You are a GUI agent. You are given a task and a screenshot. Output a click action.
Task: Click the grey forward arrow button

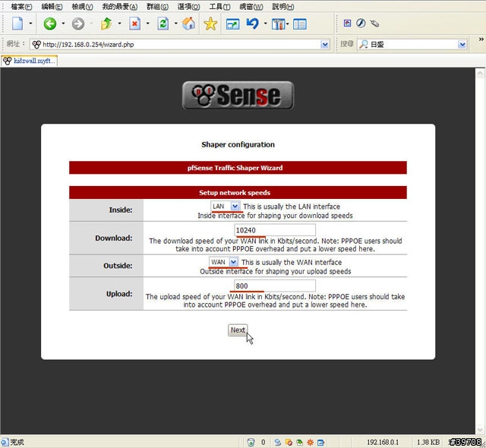(x=78, y=24)
